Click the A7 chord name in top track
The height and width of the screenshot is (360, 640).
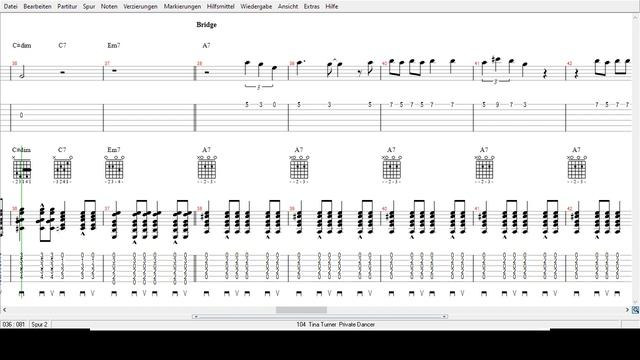pos(207,45)
